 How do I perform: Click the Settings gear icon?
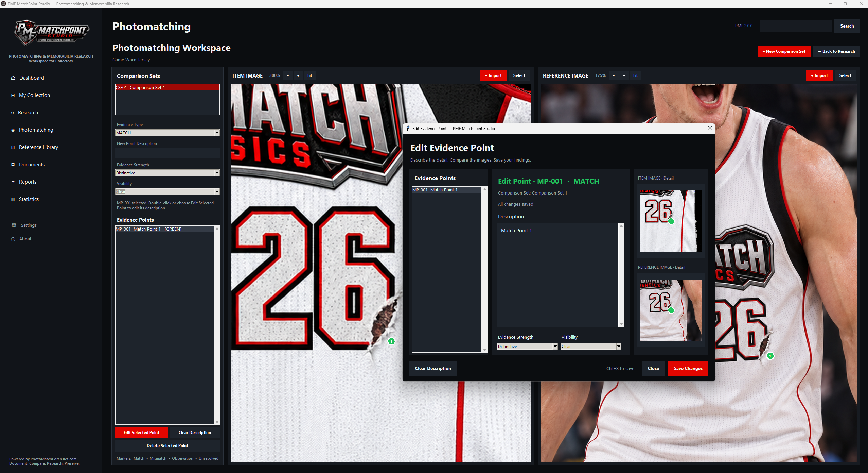click(14, 225)
